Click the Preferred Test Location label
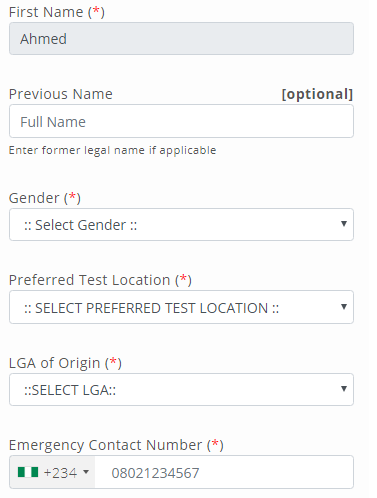The height and width of the screenshot is (498, 377). (100, 280)
